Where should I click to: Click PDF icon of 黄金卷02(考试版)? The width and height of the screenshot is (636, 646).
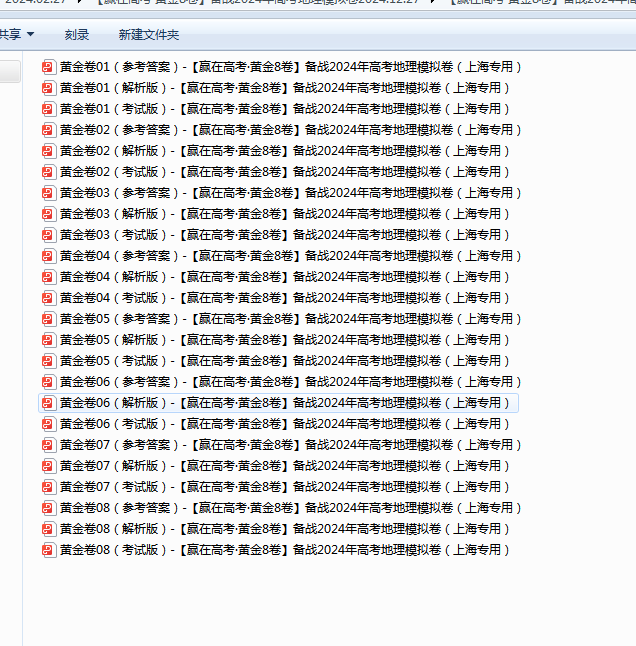coord(49,172)
